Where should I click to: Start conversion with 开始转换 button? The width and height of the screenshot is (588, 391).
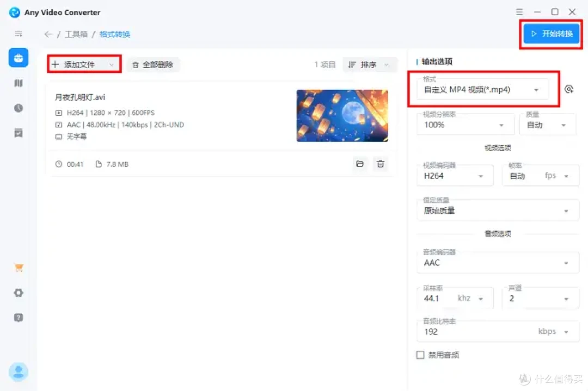pos(551,34)
